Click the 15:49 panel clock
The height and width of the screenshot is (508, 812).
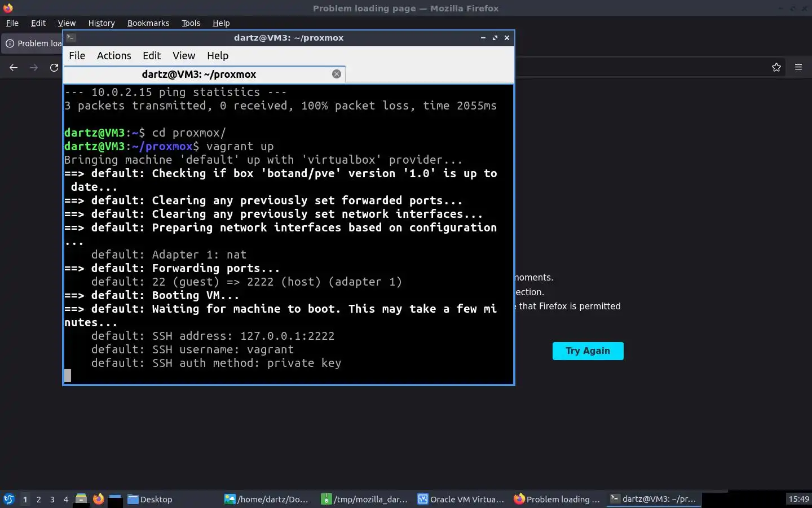[x=798, y=499]
